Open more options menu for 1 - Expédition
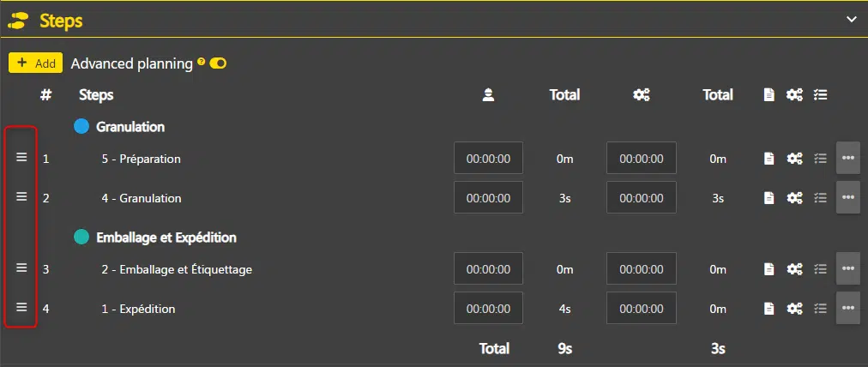This screenshot has width=868, height=367. point(848,309)
